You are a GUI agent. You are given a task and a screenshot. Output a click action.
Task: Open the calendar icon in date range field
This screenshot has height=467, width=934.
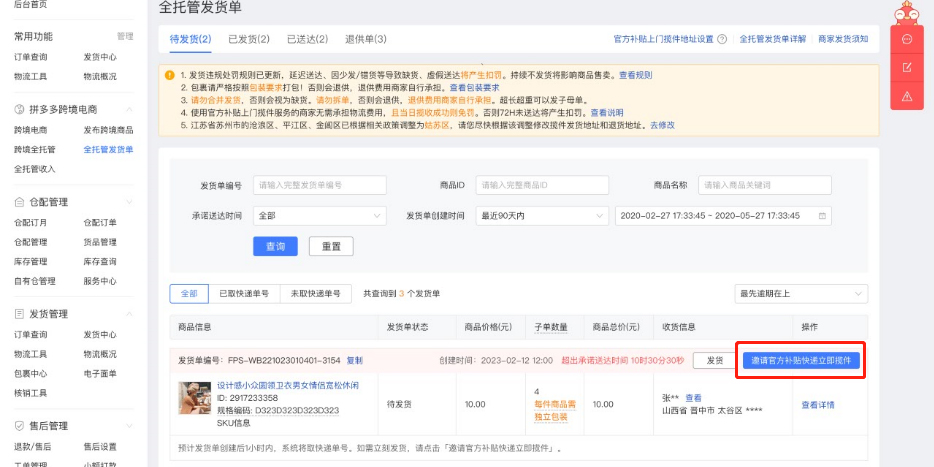click(x=822, y=216)
